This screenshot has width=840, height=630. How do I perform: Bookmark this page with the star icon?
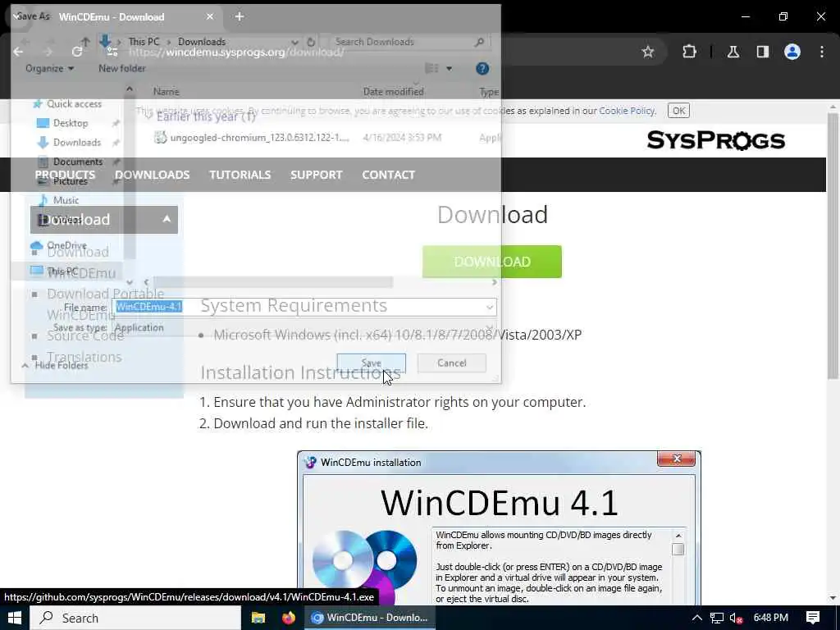648,52
